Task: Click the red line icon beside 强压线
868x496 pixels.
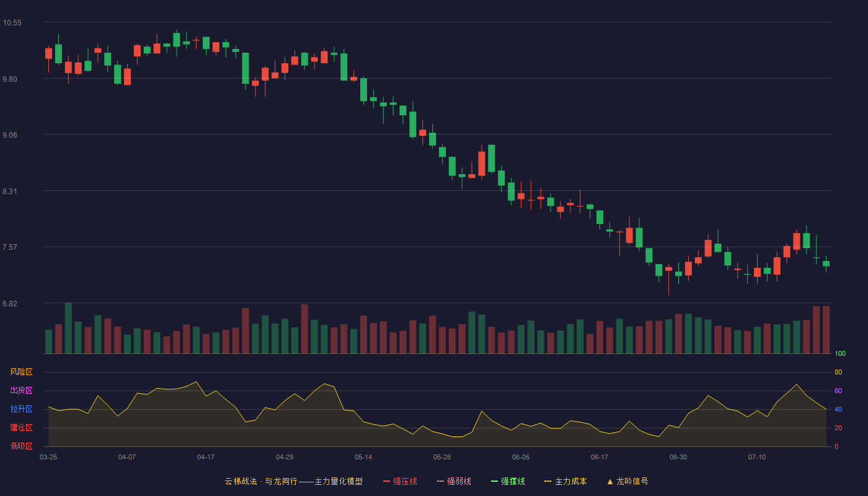Action: coord(387,481)
